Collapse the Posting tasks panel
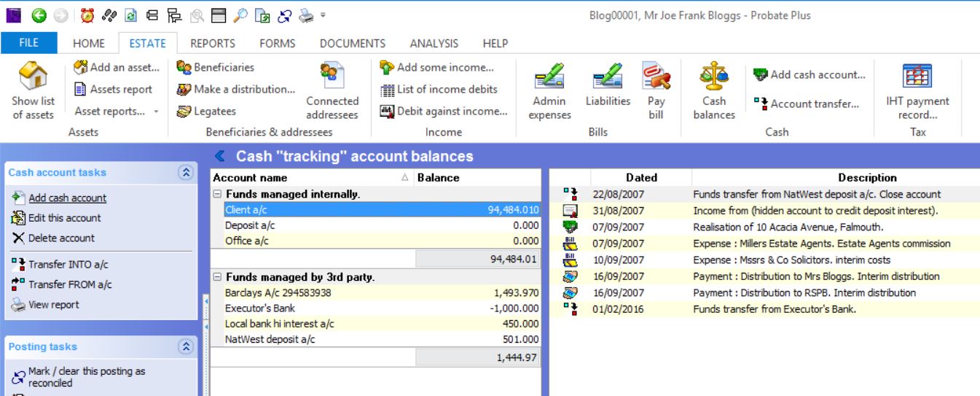This screenshot has height=396, width=980. click(x=186, y=347)
